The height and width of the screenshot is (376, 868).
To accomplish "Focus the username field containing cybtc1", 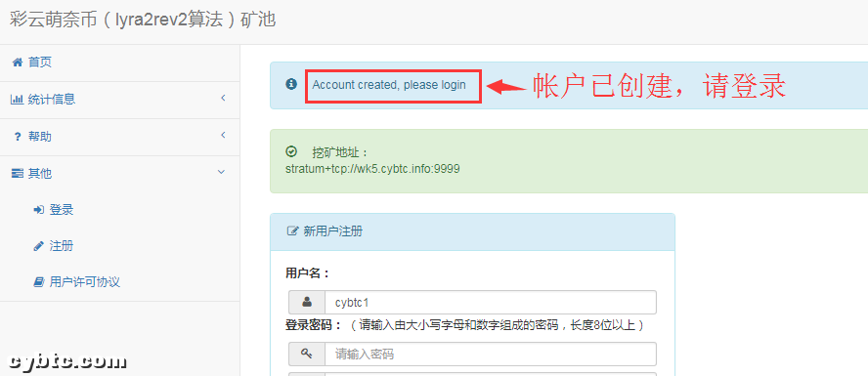I will pos(491,303).
